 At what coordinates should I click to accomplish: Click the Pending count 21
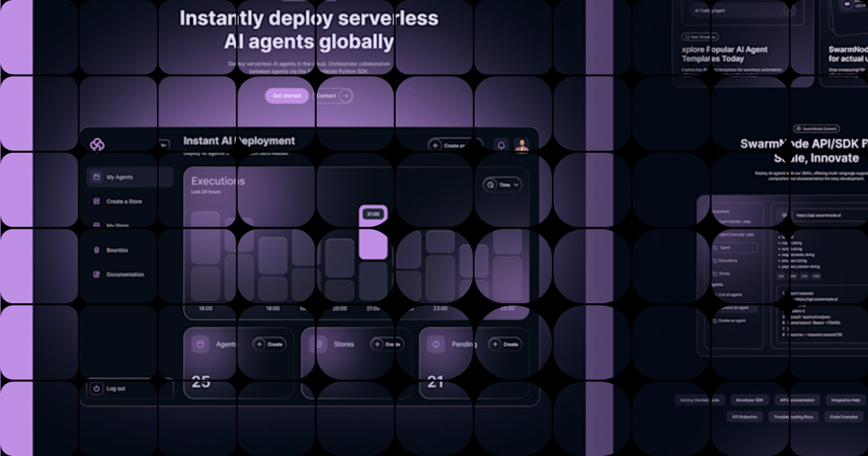tap(435, 381)
